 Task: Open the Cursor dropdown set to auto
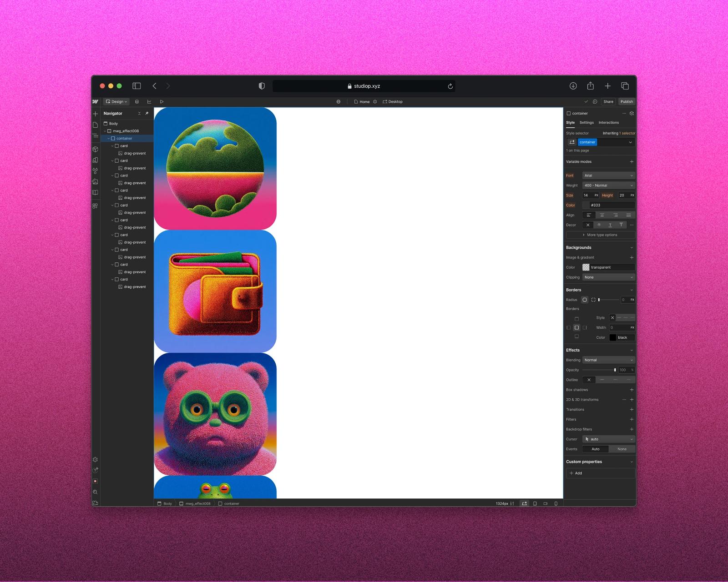tap(608, 439)
